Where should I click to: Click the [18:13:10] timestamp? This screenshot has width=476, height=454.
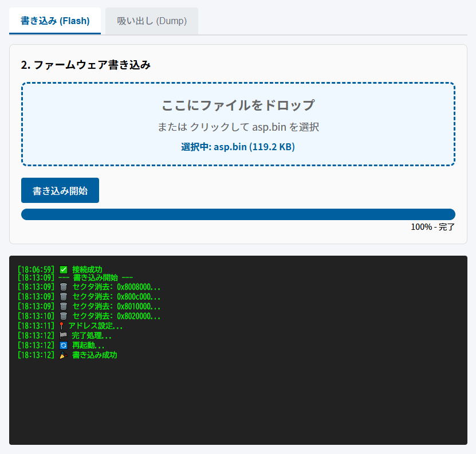click(x=36, y=316)
